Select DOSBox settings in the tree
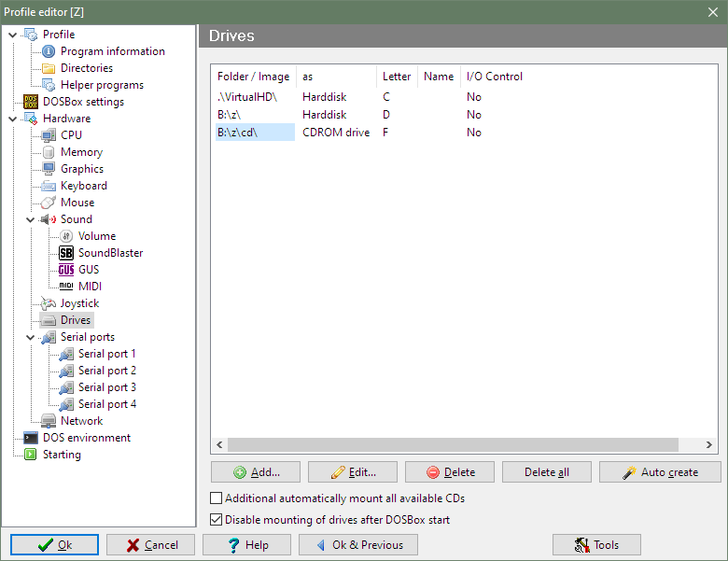This screenshot has height=561, width=728. (84, 102)
